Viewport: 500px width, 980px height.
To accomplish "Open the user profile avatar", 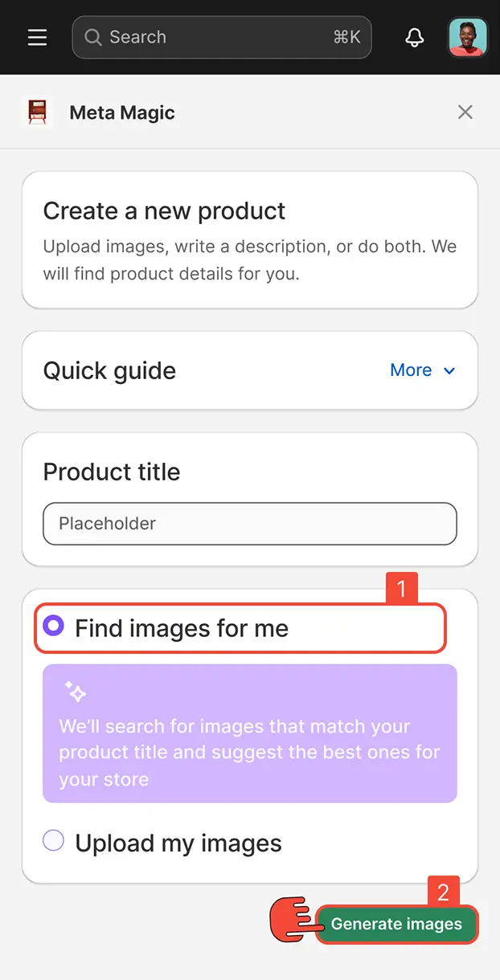I will click(467, 38).
